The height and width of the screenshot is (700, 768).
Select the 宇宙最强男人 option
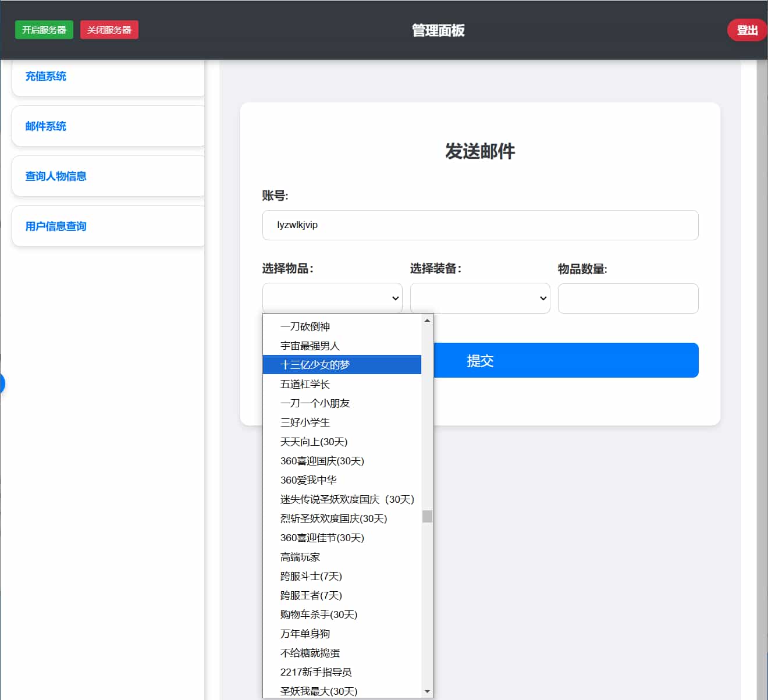coord(314,345)
